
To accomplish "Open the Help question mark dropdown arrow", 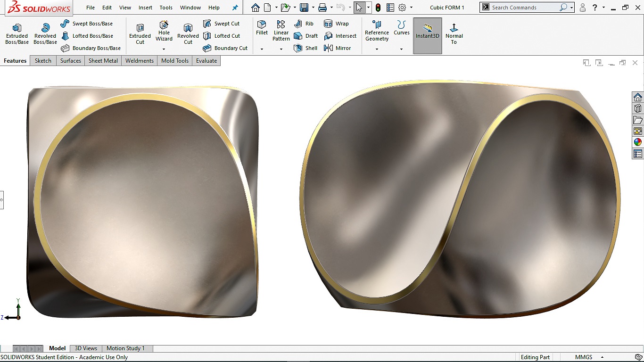I will pos(603,8).
